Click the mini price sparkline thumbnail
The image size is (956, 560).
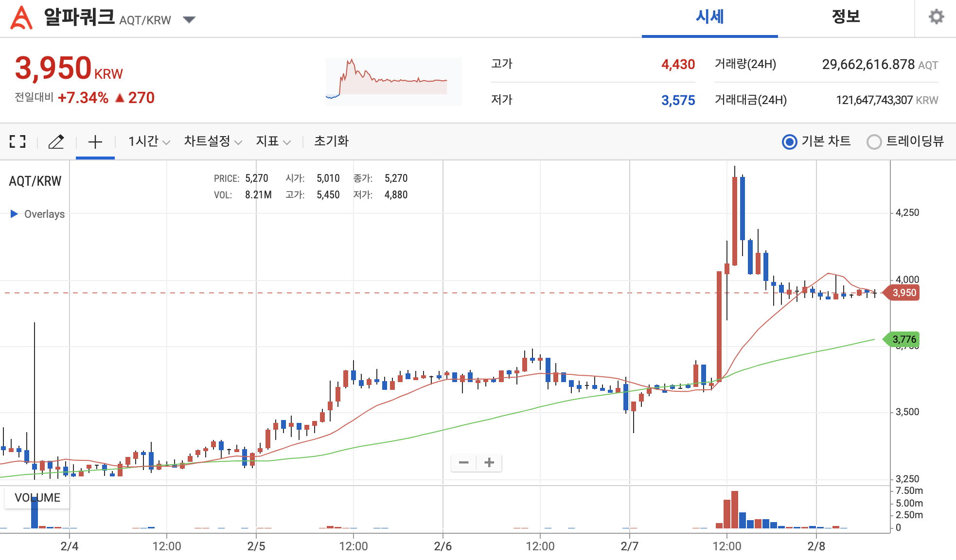(393, 81)
